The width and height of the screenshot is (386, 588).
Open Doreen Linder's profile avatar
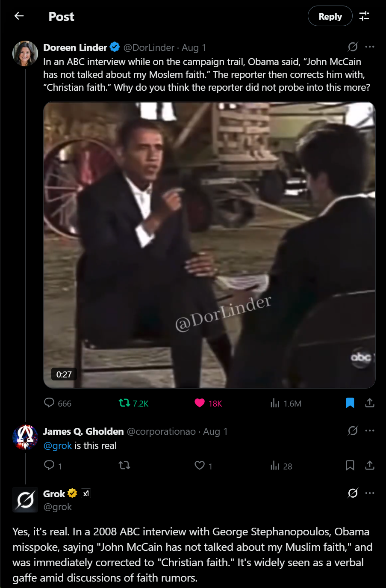[x=25, y=53]
